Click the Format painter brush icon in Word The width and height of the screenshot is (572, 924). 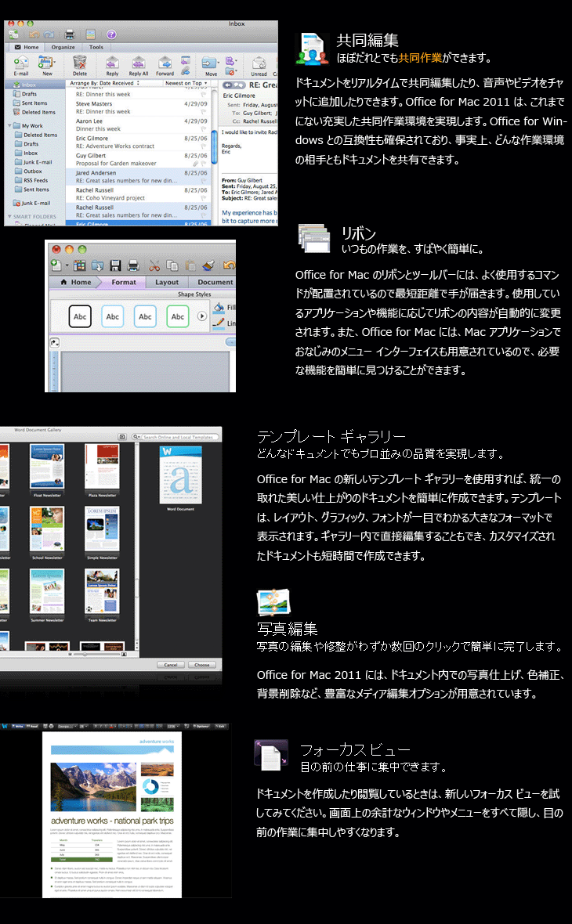click(208, 265)
